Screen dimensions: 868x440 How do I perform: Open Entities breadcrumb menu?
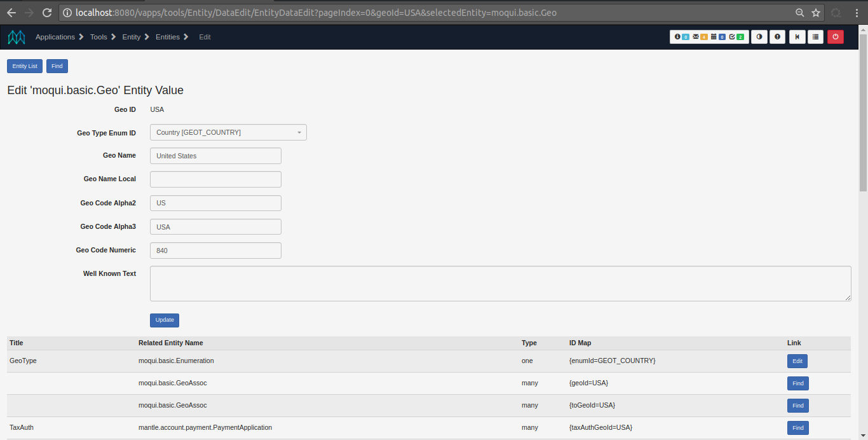(x=172, y=37)
